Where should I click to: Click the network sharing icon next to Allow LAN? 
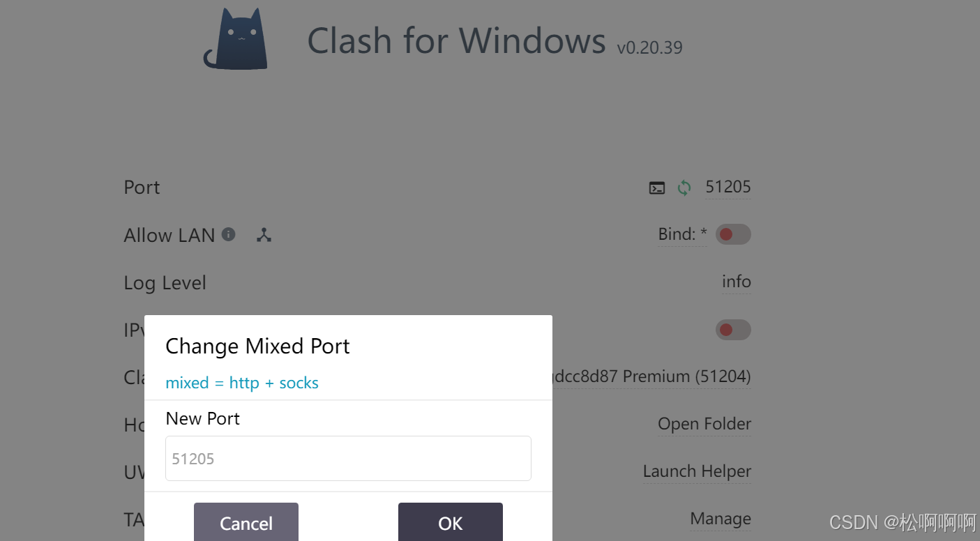click(x=264, y=235)
